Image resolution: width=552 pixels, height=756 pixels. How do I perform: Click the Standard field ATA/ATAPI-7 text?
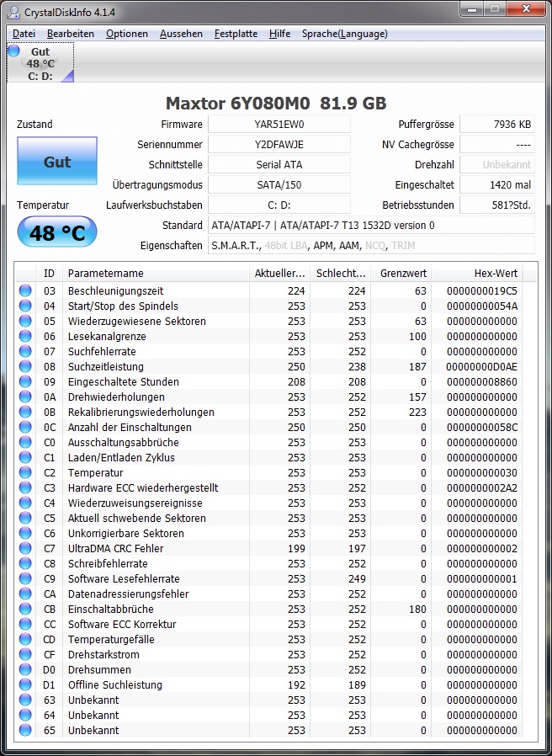[371, 226]
